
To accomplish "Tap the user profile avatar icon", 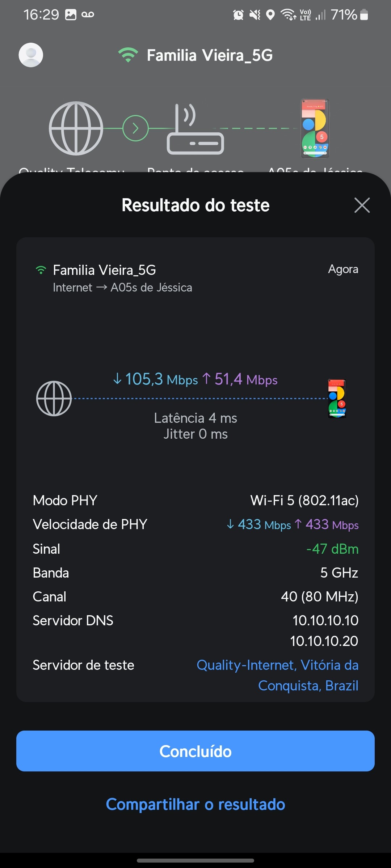I will pyautogui.click(x=31, y=55).
